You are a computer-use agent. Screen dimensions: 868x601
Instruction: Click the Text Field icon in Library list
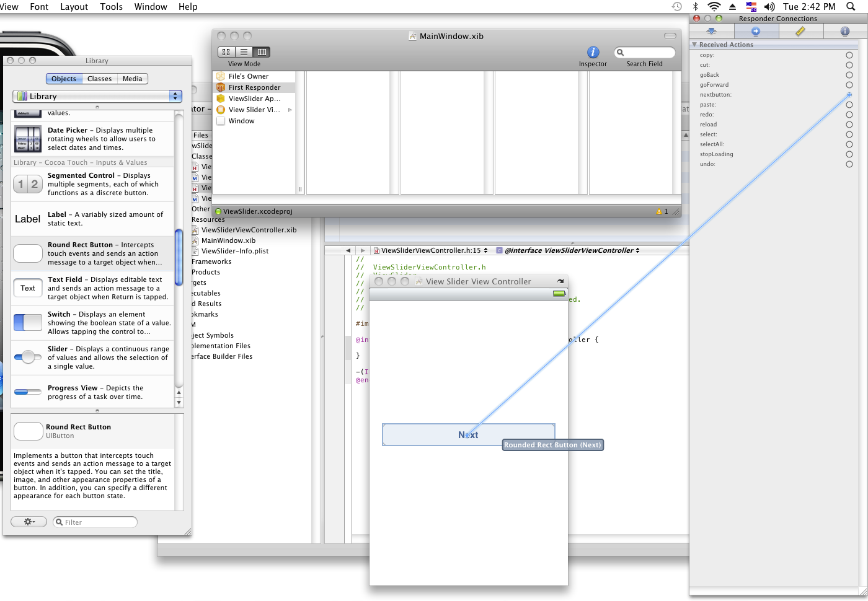click(x=28, y=288)
